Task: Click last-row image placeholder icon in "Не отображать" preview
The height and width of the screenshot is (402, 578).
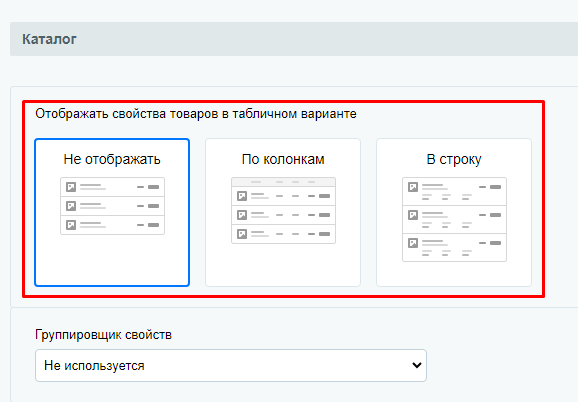Action: 71,225
